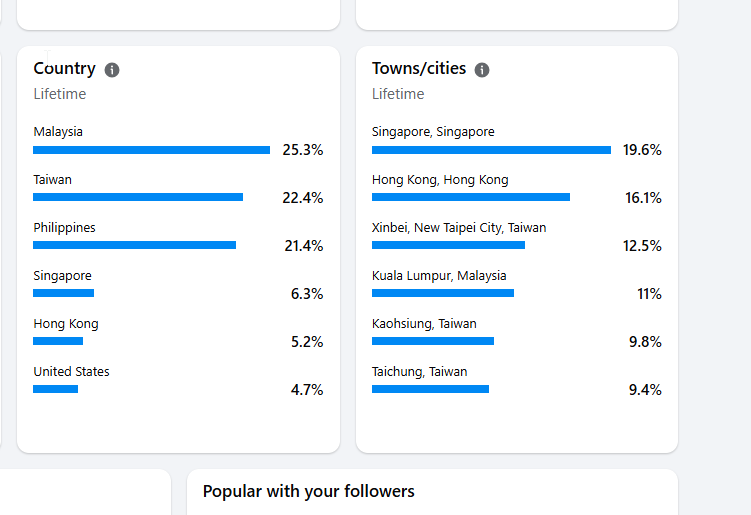Select the Singapore, Singapore city bar
This screenshot has width=751, height=515.
(491, 150)
